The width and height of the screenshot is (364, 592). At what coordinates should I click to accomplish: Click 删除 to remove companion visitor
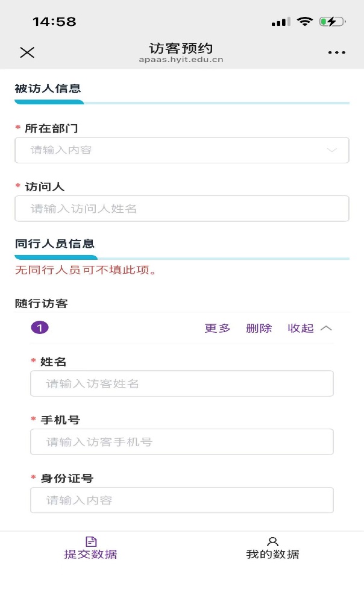[x=259, y=328]
